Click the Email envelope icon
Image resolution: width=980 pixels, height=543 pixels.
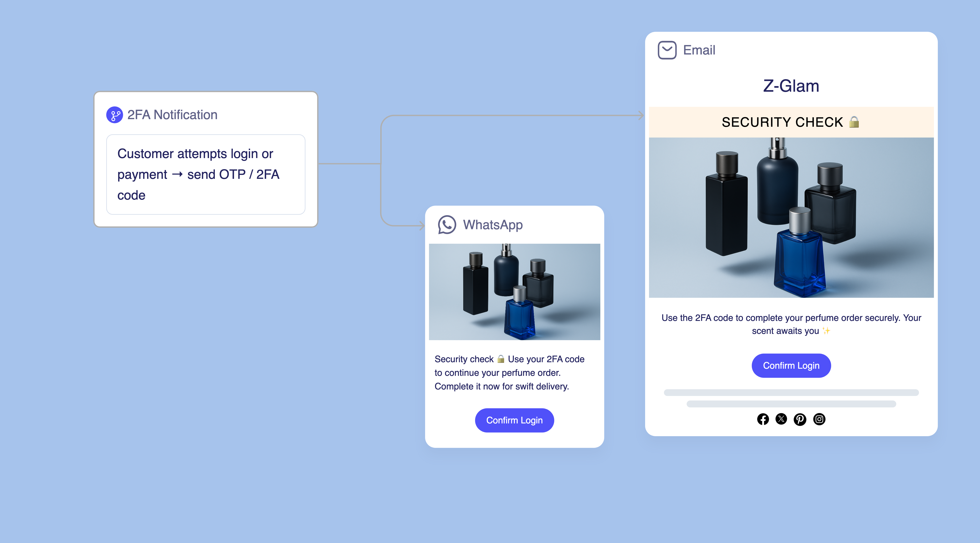click(x=667, y=50)
